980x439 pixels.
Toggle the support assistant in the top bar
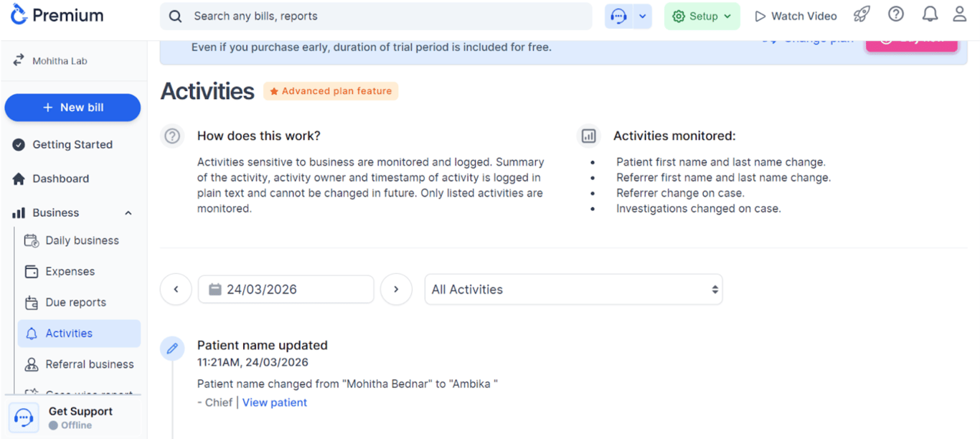coord(618,15)
